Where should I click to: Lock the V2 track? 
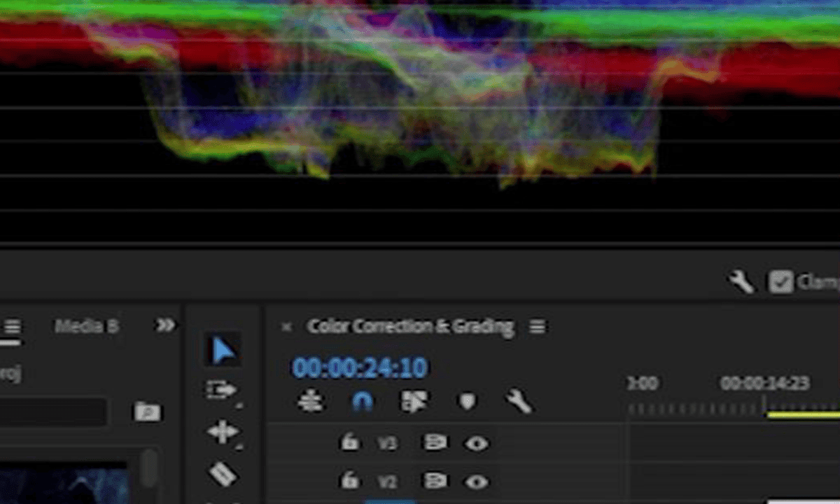[x=350, y=482]
